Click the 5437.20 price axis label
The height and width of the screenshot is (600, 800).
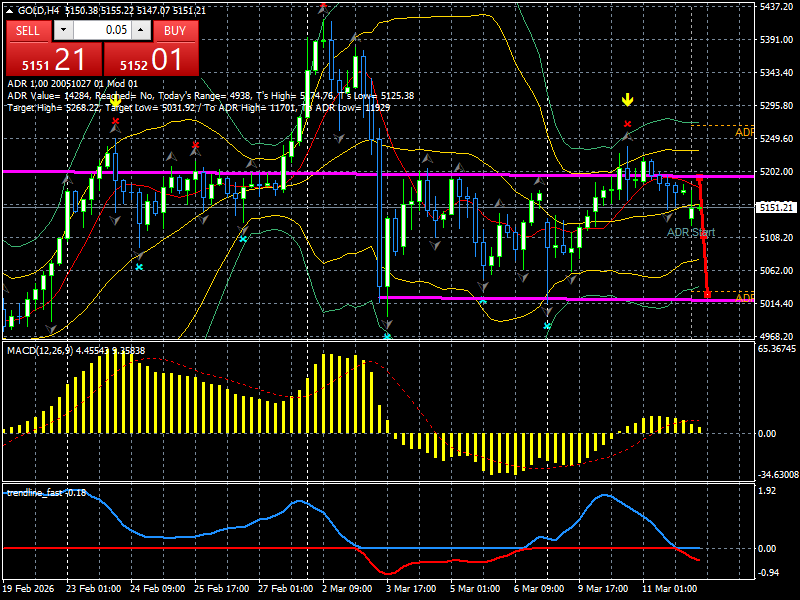776,7
